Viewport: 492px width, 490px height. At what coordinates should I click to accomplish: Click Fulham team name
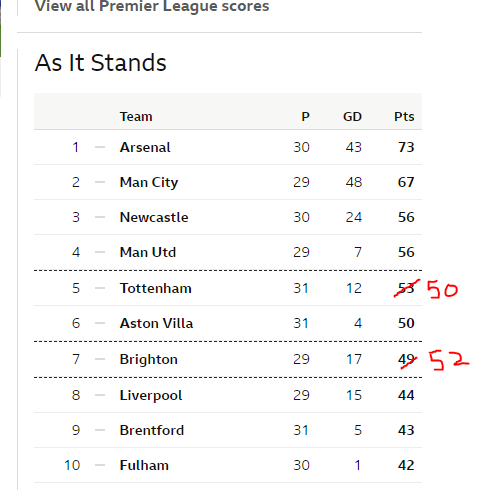[144, 465]
